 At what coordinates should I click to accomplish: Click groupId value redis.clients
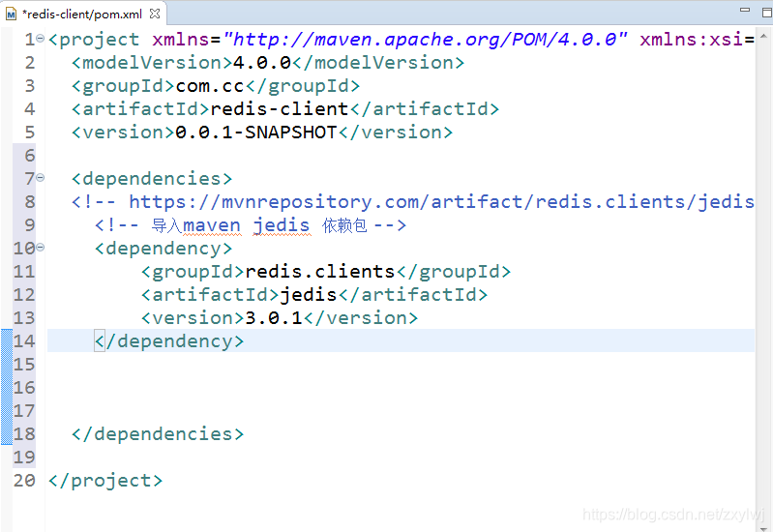pyautogui.click(x=320, y=272)
